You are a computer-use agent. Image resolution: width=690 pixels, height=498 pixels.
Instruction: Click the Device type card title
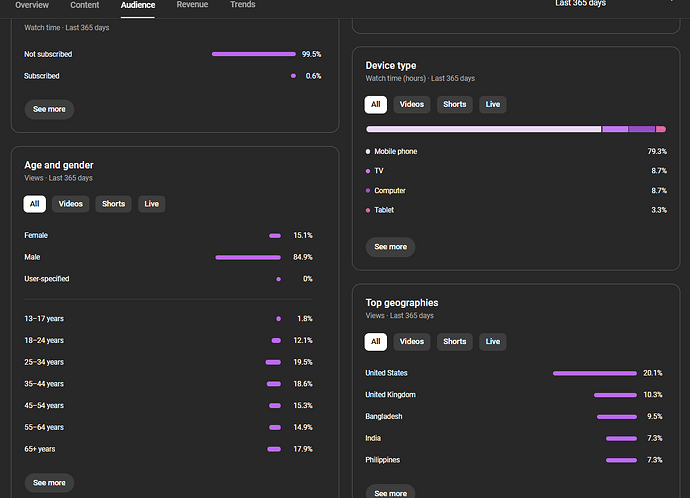tap(391, 66)
